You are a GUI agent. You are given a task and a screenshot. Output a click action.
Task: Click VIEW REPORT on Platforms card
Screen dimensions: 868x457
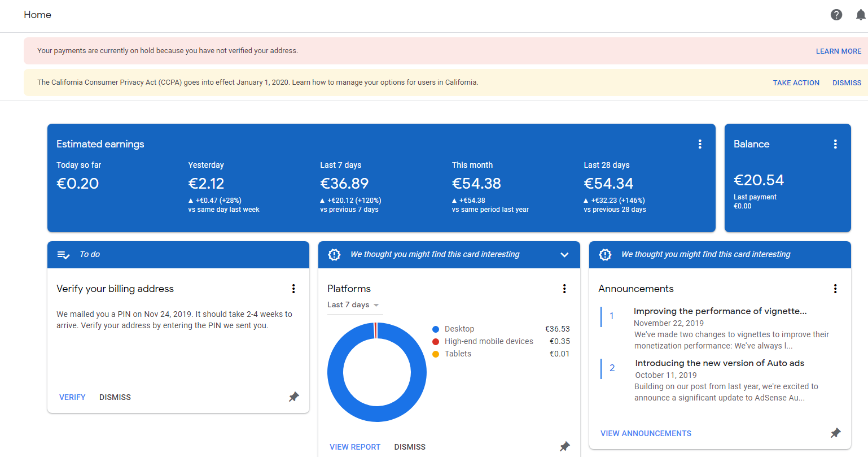(x=355, y=447)
